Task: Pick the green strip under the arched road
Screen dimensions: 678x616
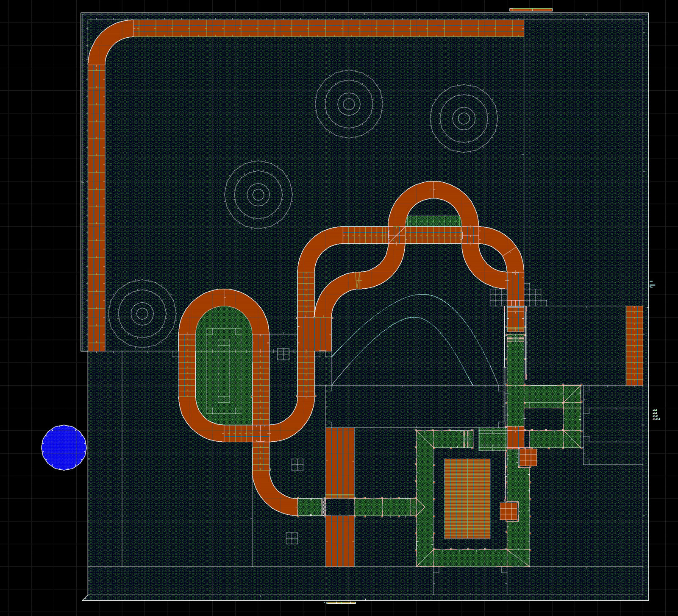Action: coord(433,221)
